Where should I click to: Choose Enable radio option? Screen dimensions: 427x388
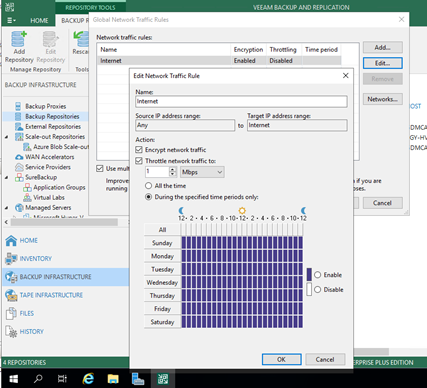point(317,275)
